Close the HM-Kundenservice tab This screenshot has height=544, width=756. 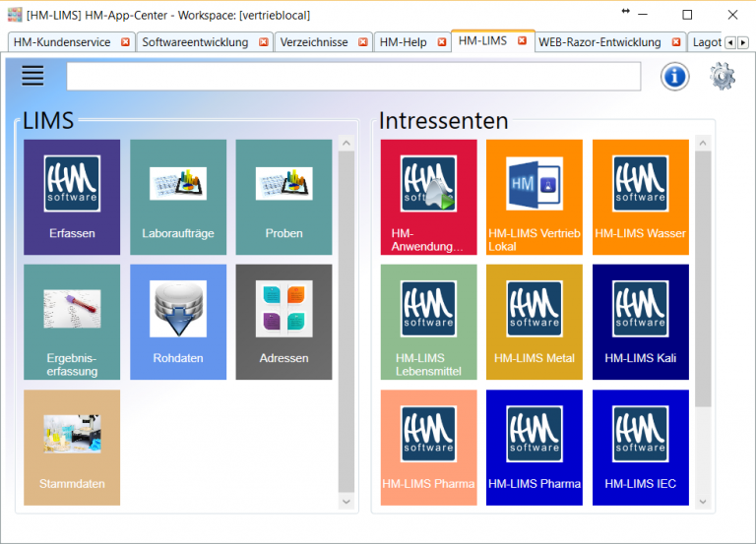tap(125, 42)
